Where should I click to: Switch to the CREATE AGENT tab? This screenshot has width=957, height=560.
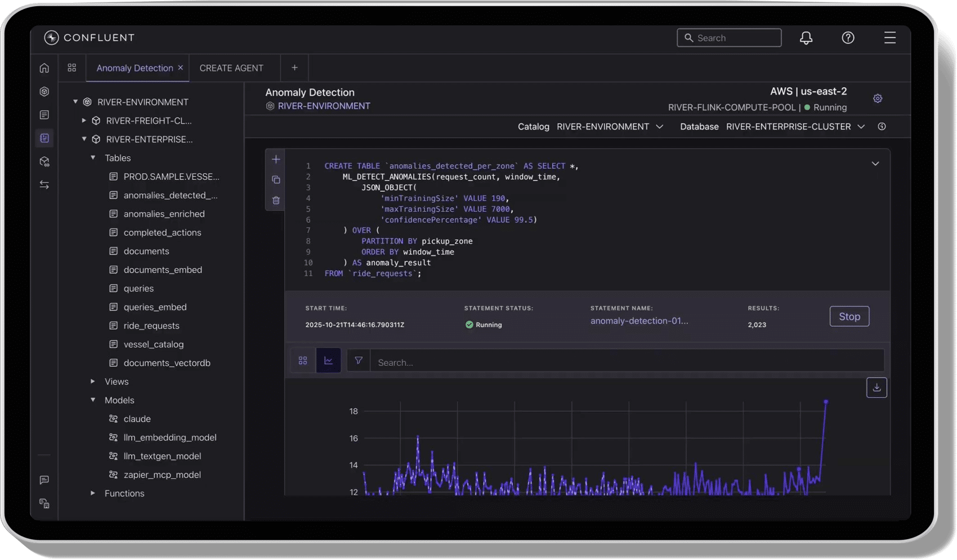click(x=231, y=68)
